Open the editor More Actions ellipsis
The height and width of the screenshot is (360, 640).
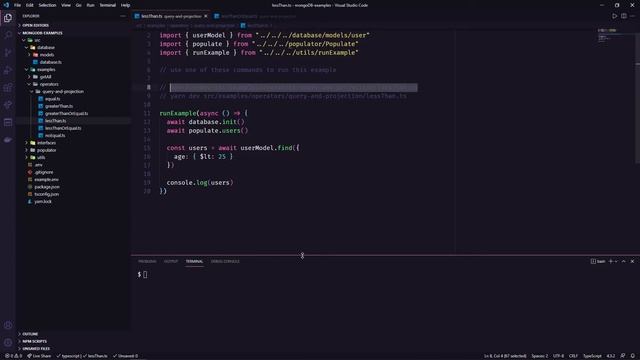[x=632, y=16]
